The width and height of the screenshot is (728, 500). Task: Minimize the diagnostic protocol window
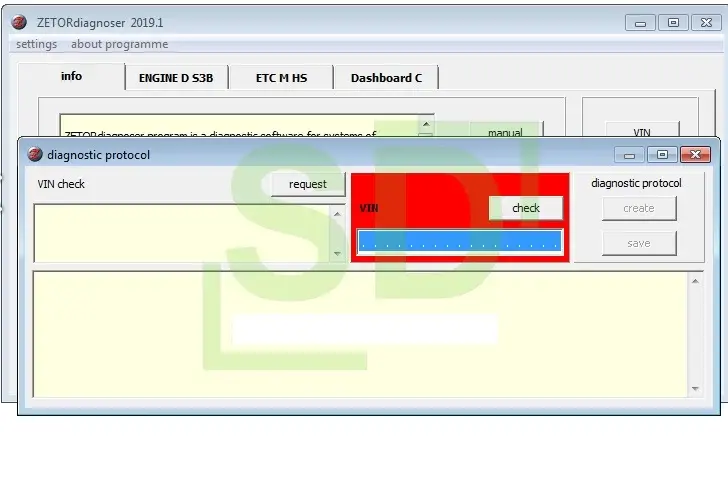629,155
